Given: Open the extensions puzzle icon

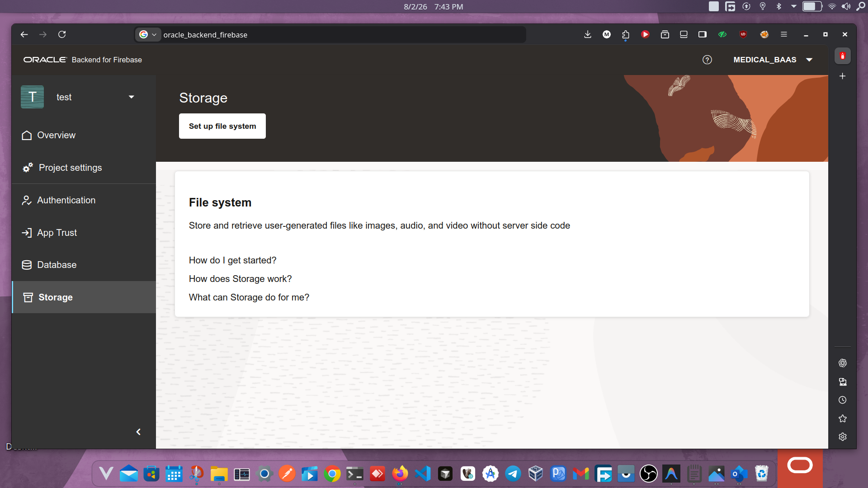Looking at the screenshot, I should point(626,34).
